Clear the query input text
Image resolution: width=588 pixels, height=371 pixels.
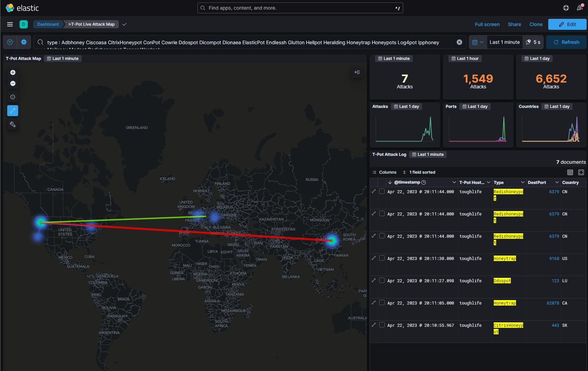[459, 42]
